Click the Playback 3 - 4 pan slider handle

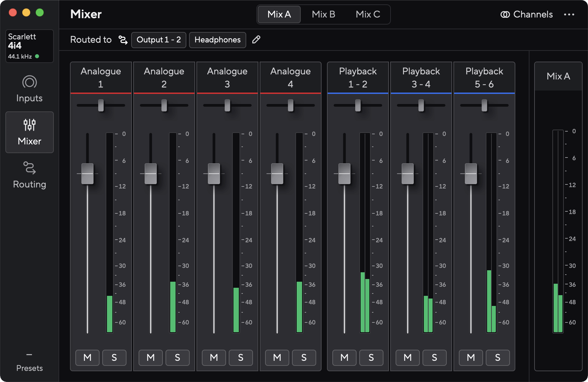421,105
